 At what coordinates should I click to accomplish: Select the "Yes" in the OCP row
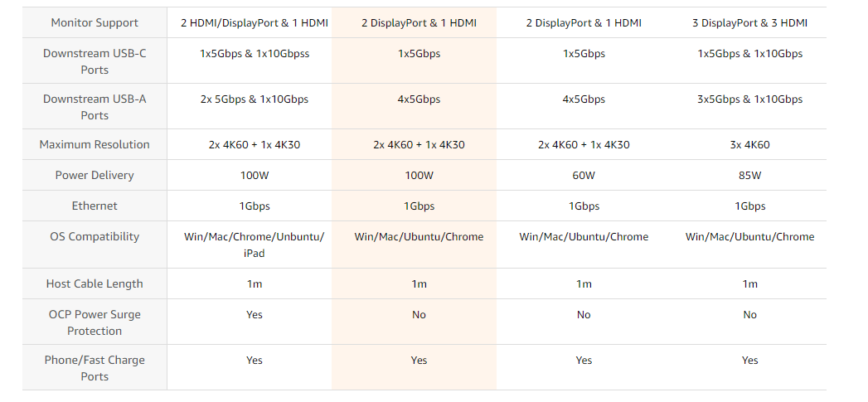[x=255, y=315]
